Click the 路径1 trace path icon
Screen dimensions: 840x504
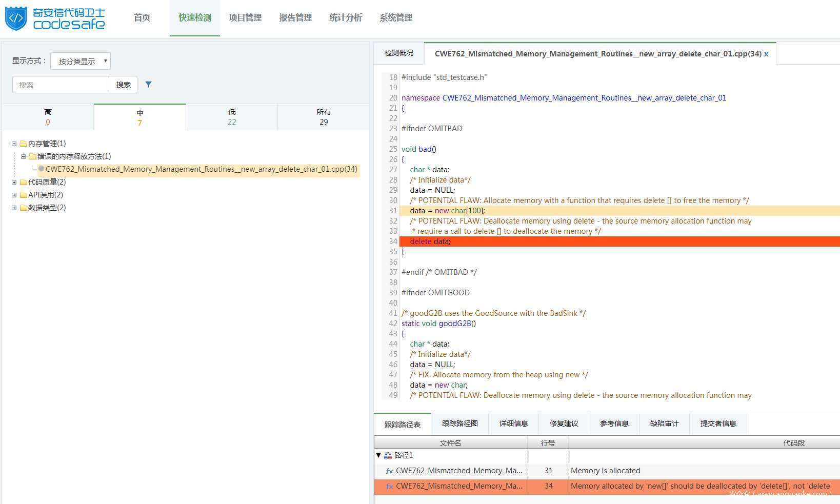point(388,455)
